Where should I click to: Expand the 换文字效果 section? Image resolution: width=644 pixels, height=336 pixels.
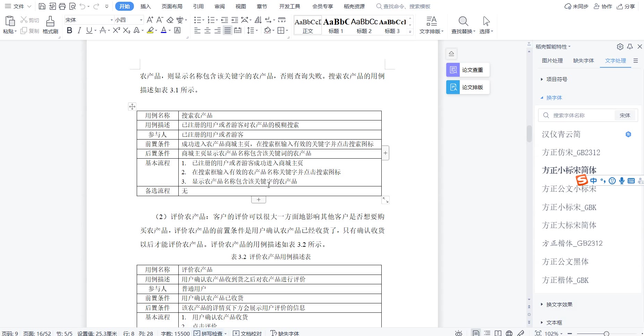[559, 304]
